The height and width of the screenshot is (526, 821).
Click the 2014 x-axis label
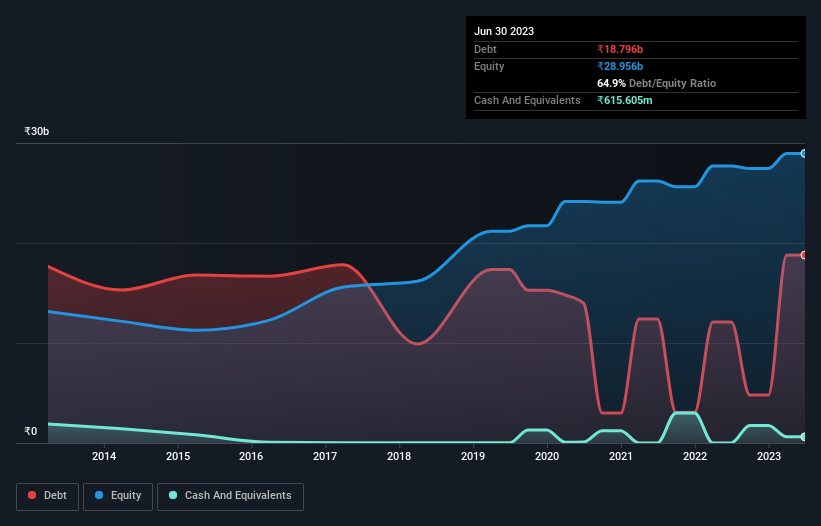click(104, 456)
